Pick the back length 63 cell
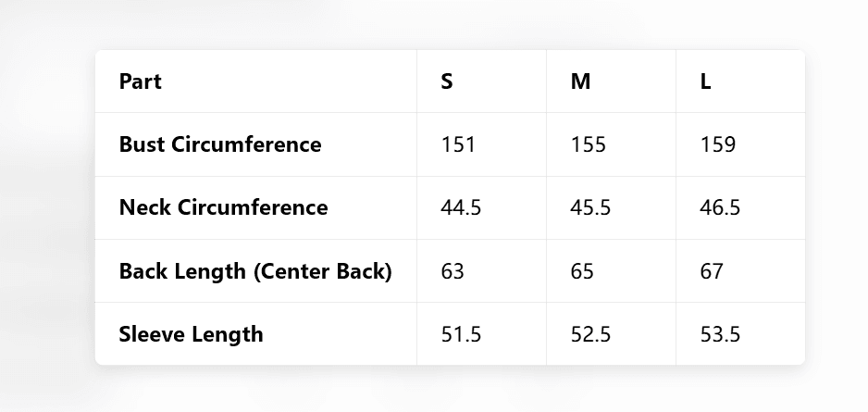The width and height of the screenshot is (868, 412). click(x=453, y=271)
